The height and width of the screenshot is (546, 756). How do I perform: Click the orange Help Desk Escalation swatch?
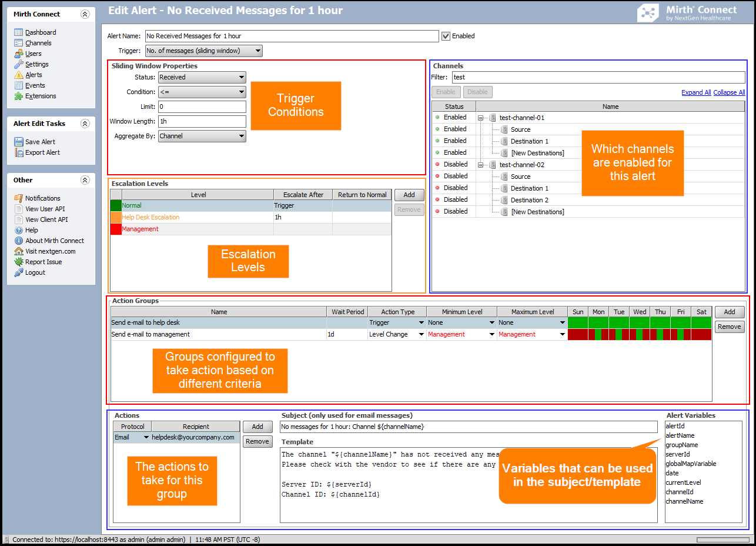(116, 218)
